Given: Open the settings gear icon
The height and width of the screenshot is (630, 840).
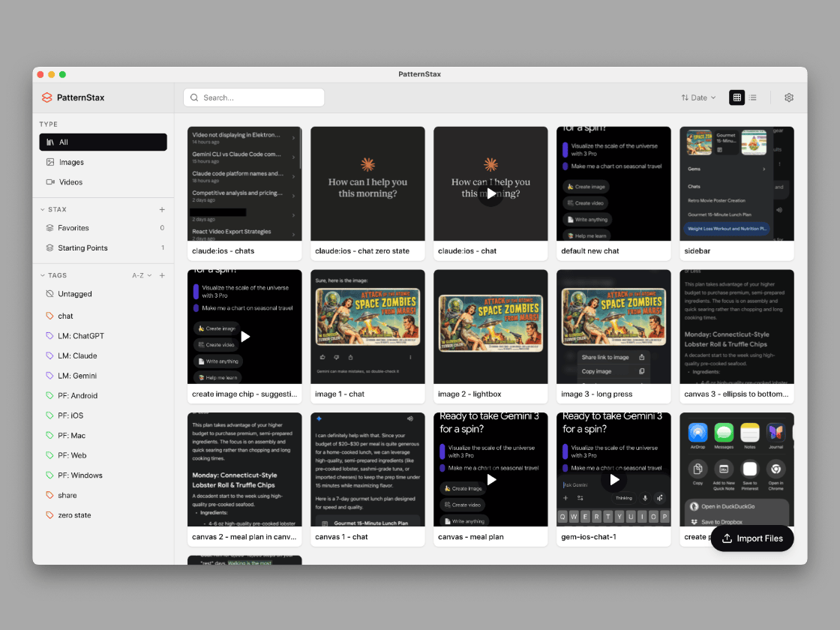Looking at the screenshot, I should 788,97.
